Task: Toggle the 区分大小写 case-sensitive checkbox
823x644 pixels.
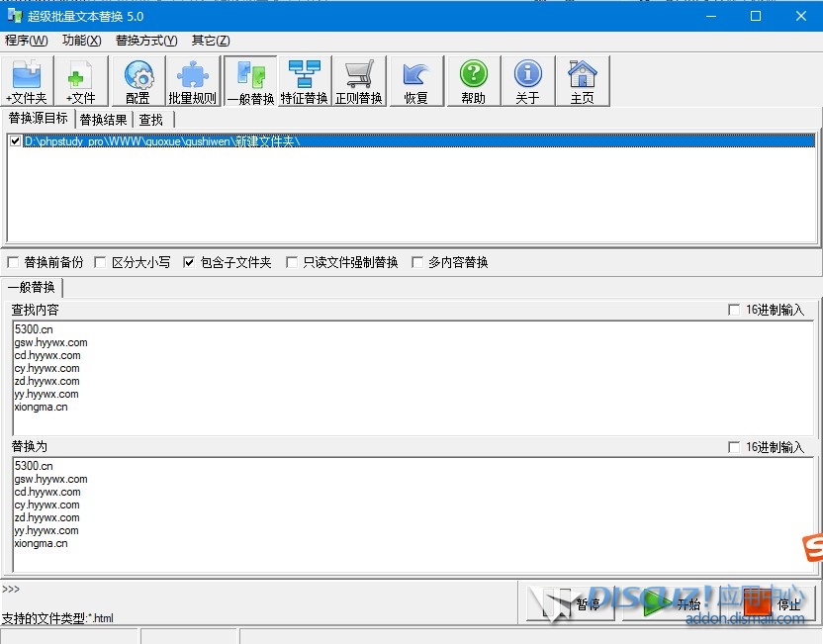Action: click(x=100, y=263)
